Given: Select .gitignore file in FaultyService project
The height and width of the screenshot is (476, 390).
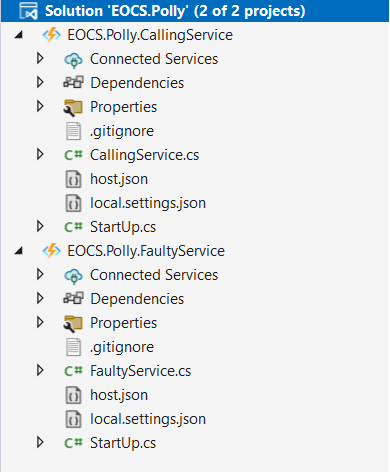Looking at the screenshot, I should pos(122,347).
